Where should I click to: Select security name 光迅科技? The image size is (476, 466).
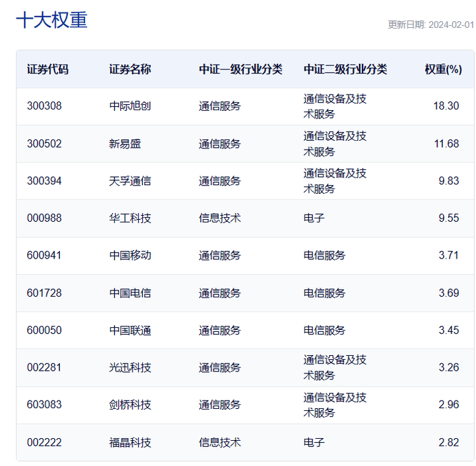130,367
